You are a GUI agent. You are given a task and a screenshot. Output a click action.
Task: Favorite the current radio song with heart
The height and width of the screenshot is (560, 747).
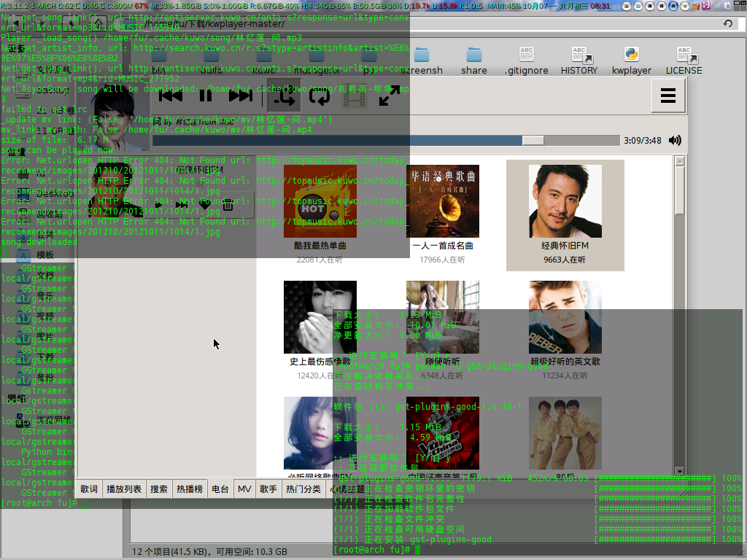[205, 205]
